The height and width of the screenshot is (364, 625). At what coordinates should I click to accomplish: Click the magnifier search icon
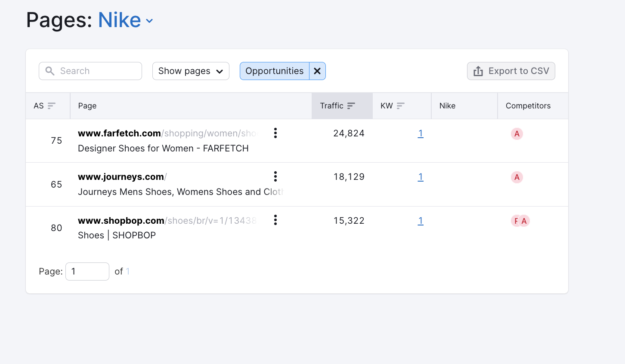50,71
